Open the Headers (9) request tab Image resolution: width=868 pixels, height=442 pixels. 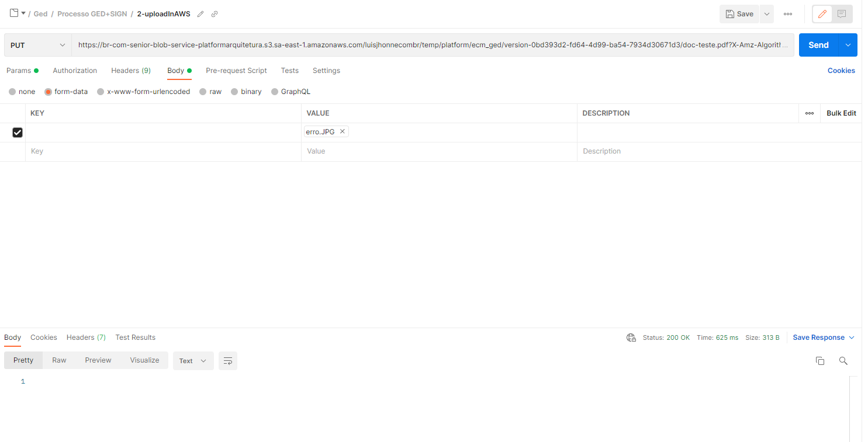click(x=131, y=71)
